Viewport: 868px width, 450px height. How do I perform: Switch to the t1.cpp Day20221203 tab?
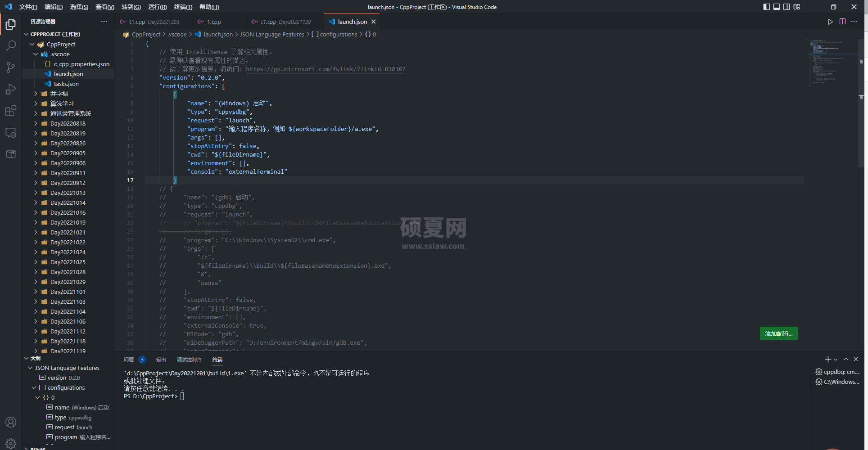click(x=154, y=22)
